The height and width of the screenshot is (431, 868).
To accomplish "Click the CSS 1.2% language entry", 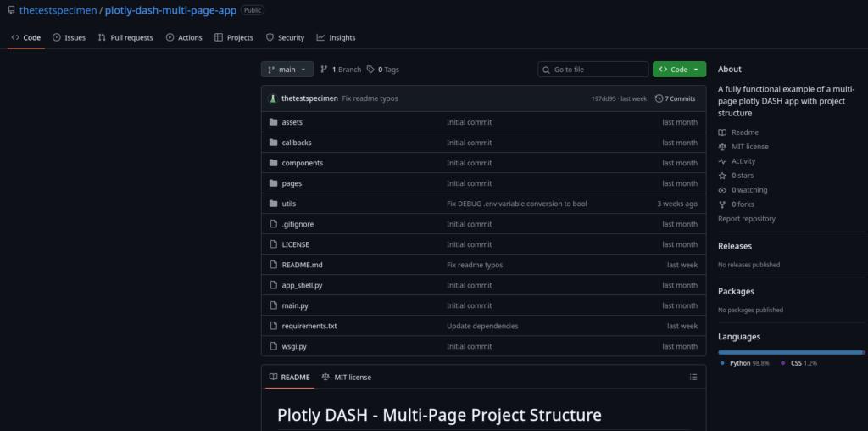I will 798,363.
